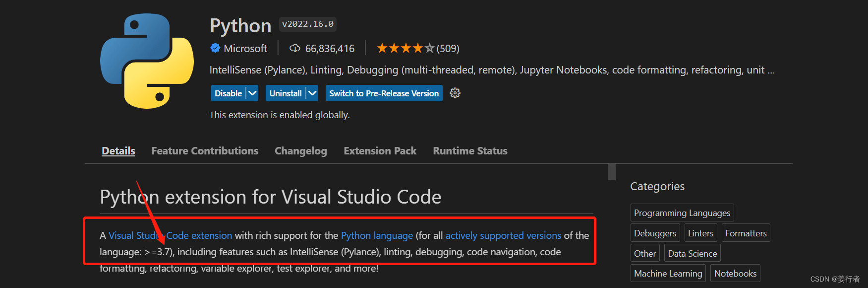
Task: View the Runtime Status tab
Action: (470, 151)
